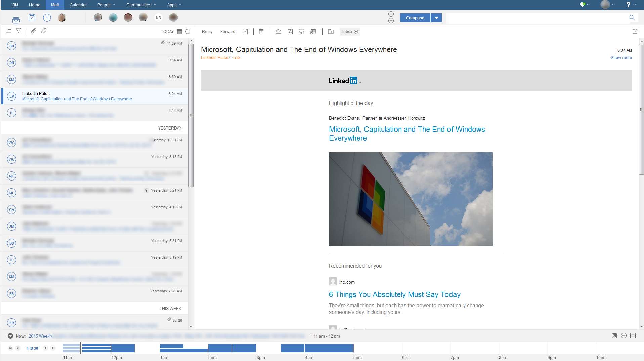Viewport: 644px width, 361px height.
Task: Delete message using trash icon
Action: 261,32
